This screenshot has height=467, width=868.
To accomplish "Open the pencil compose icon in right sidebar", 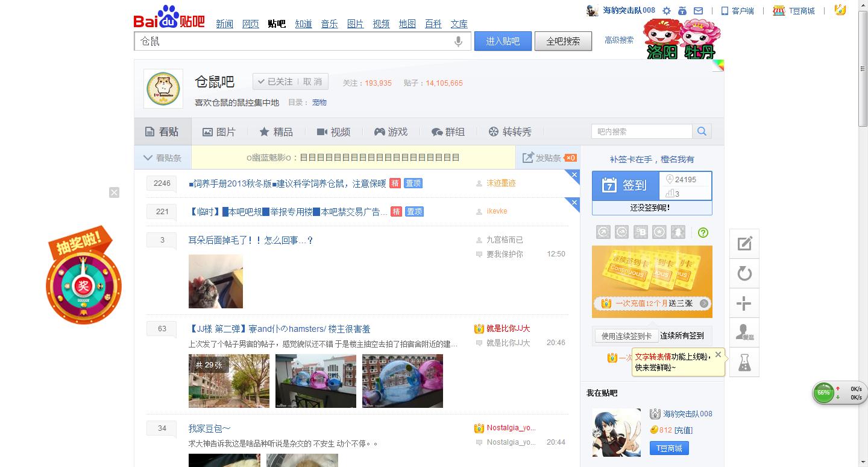I will click(744, 243).
